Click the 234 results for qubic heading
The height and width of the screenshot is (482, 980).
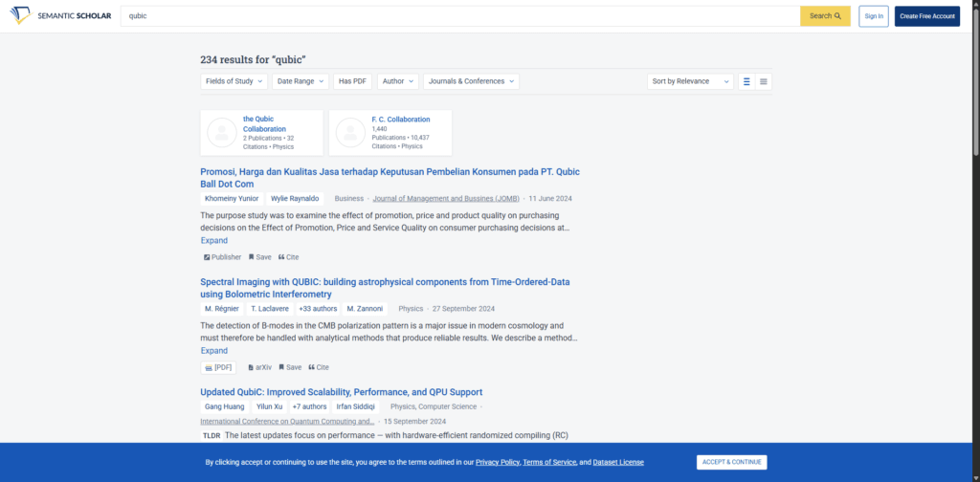click(x=253, y=60)
